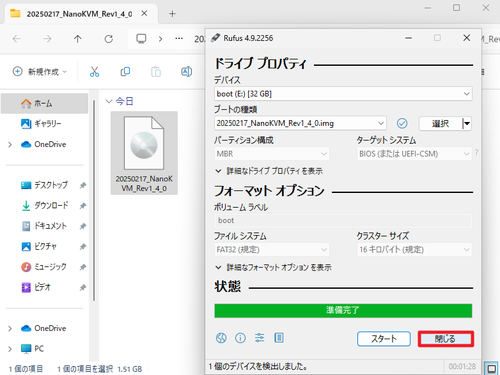The image size is (500, 375).
Task: Refresh the Explorer folder view
Action: click(x=109, y=39)
